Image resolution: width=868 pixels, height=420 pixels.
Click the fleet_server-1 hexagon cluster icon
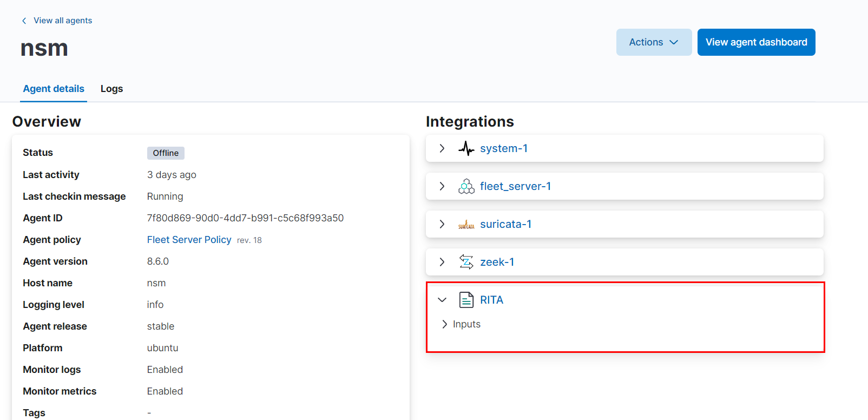coord(466,186)
